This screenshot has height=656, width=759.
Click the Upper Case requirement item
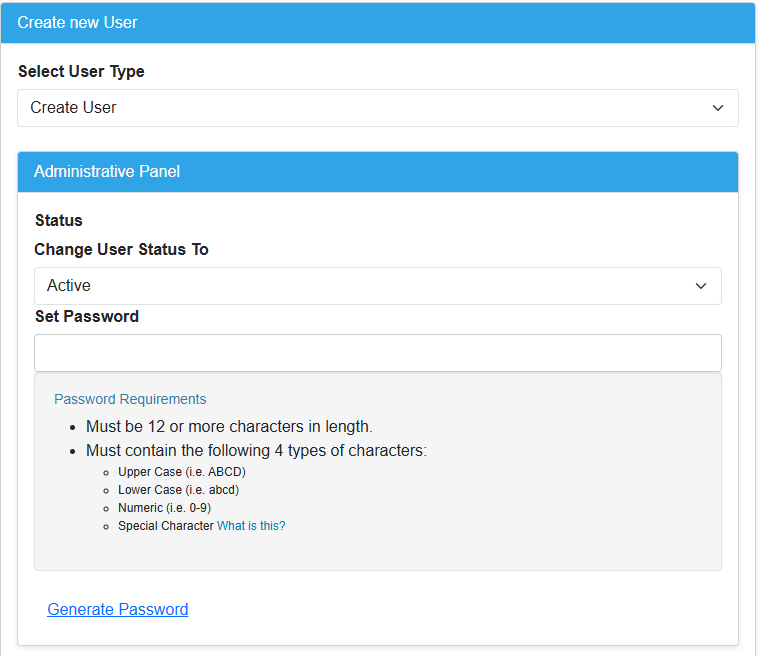tap(181, 472)
